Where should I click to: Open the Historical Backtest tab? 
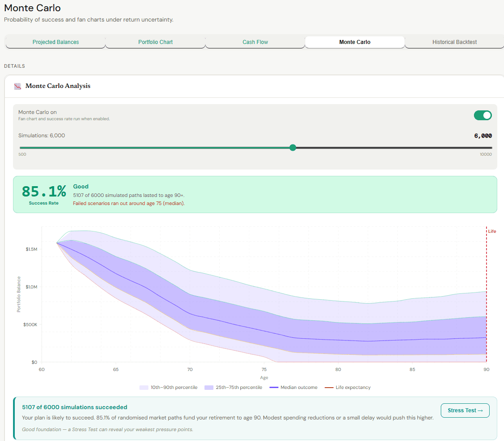(455, 42)
